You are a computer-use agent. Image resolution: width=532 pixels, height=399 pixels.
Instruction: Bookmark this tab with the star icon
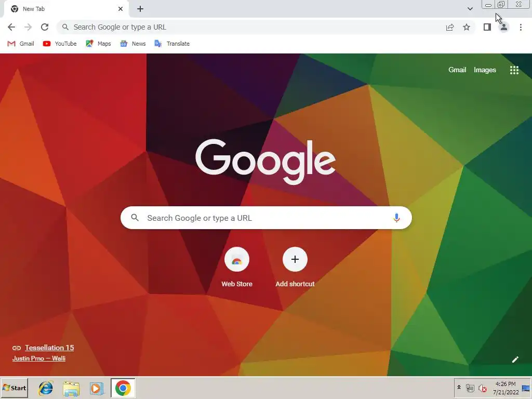click(x=467, y=27)
